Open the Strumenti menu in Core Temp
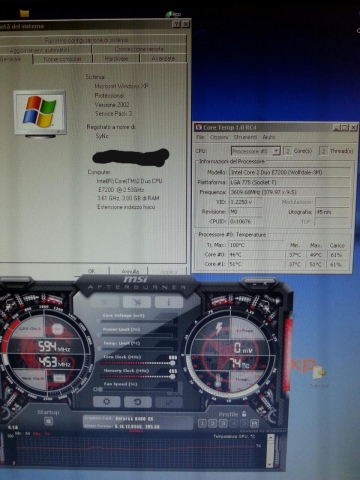The width and height of the screenshot is (360, 480). pyautogui.click(x=245, y=137)
